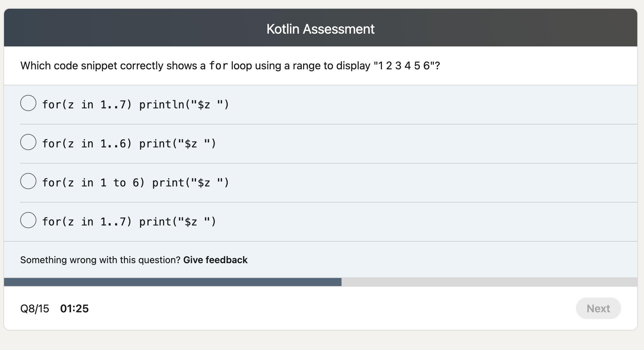This screenshot has height=350, width=644.
Task: Click the Next button
Action: (598, 308)
